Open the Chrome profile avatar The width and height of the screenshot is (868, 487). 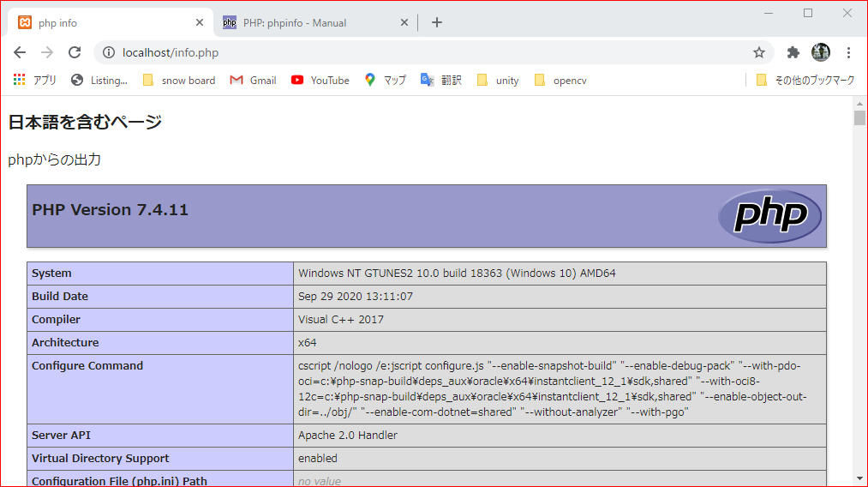pos(821,52)
